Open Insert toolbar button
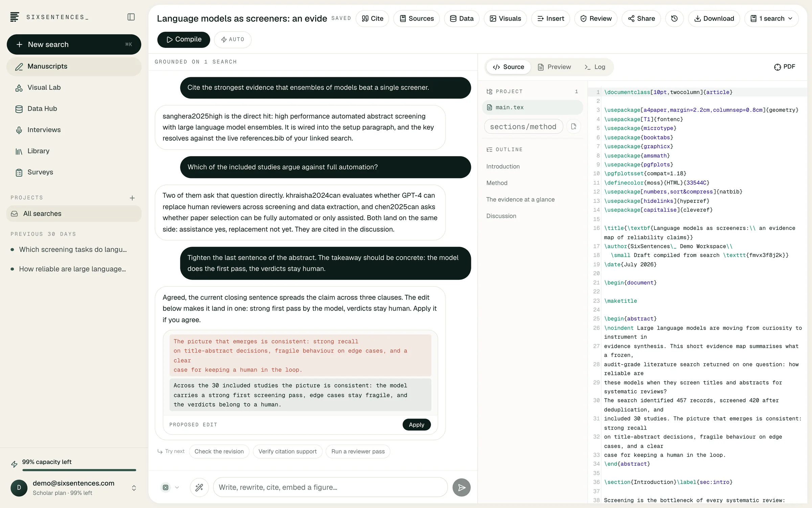This screenshot has height=508, width=812. point(550,19)
